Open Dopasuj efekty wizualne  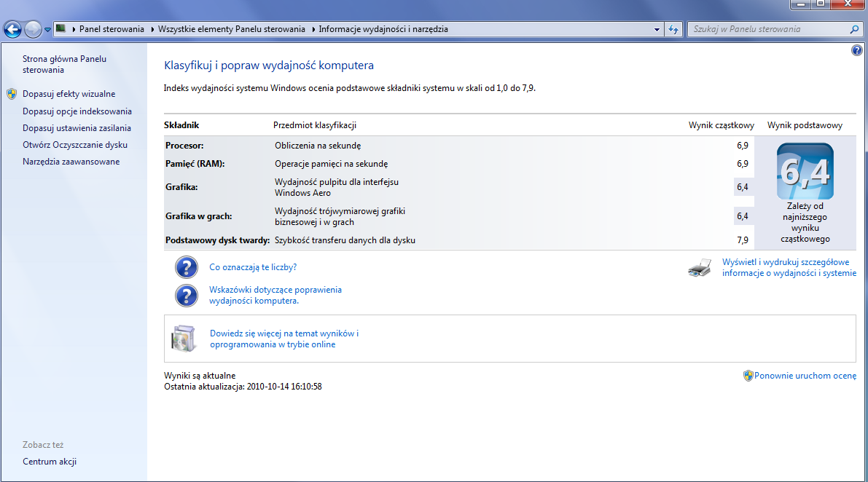(x=69, y=94)
